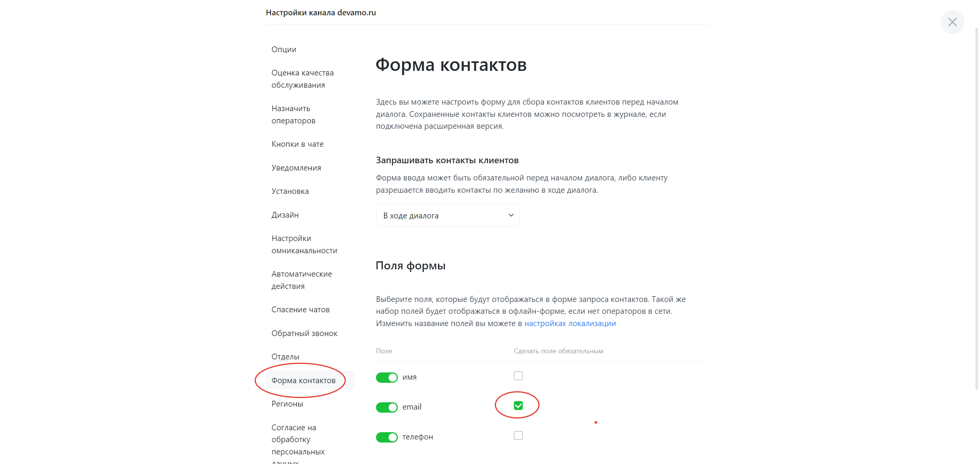Open "Оценка качества обслуживания"
This screenshot has height=464, width=980.
303,79
